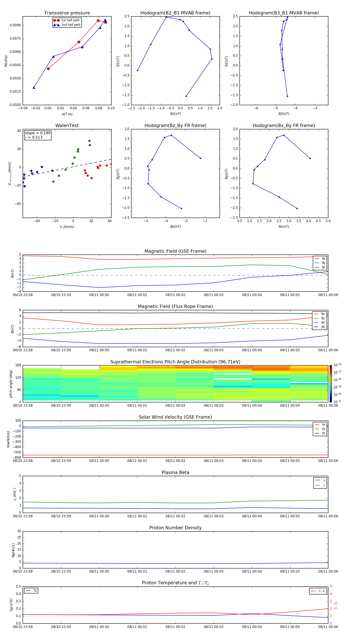The width and height of the screenshot is (351, 644).
Task: Click the A(T·m) x-axis label
Action: (67, 114)
